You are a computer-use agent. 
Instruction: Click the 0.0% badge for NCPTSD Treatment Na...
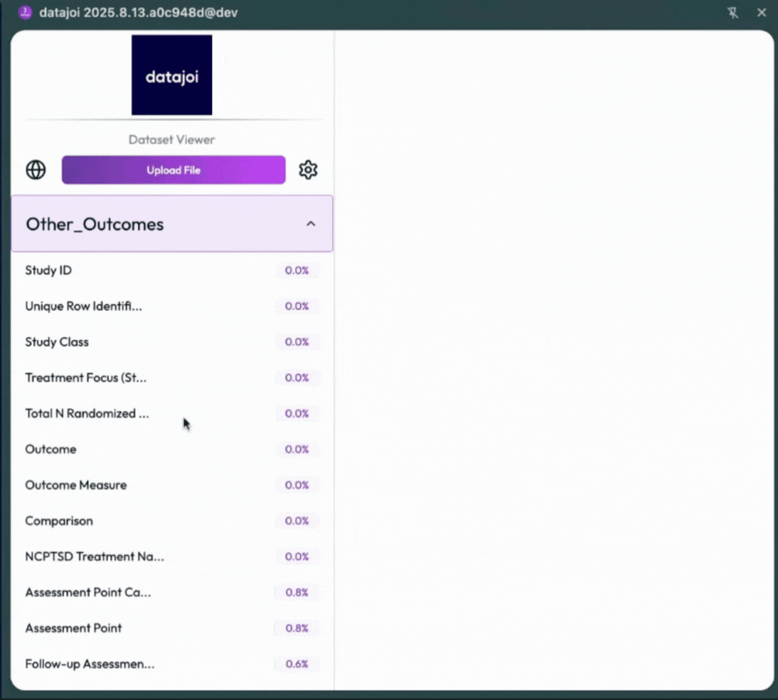[x=297, y=556]
